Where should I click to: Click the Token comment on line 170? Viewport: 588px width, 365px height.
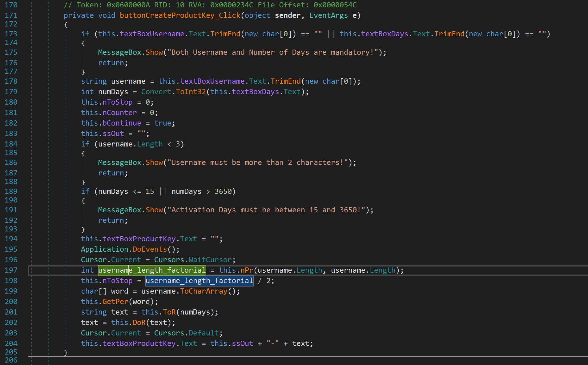[210, 5]
